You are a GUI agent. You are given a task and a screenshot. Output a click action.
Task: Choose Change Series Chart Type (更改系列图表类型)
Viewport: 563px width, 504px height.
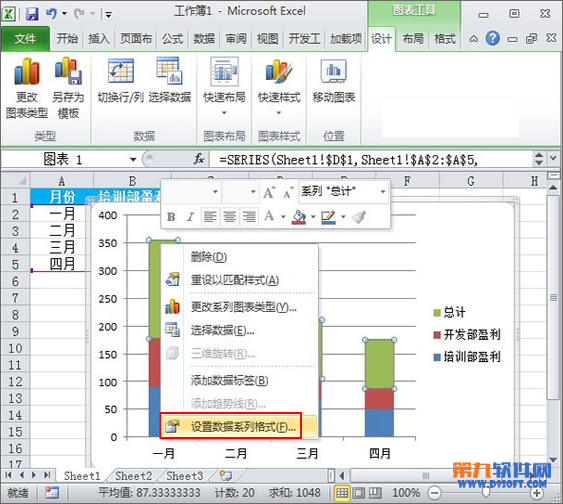pyautogui.click(x=239, y=307)
